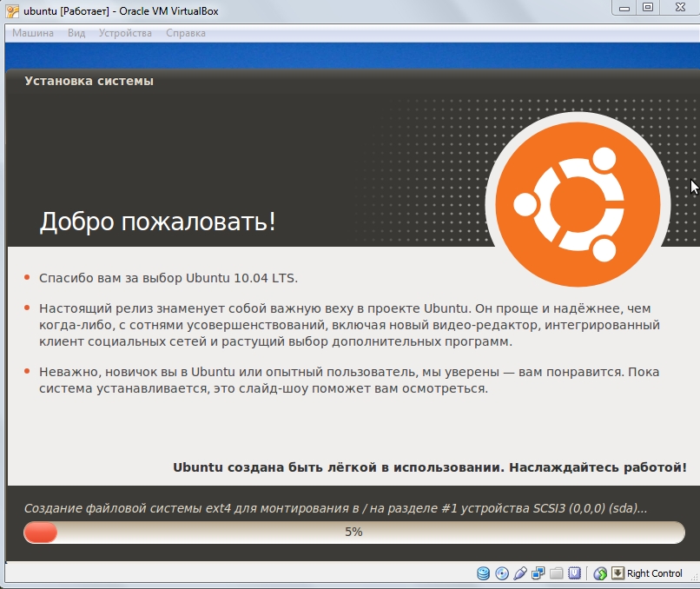Screen dimensions: 700x589
Task: Click the paragraph starting with Неважно, новичок
Action: click(x=349, y=380)
